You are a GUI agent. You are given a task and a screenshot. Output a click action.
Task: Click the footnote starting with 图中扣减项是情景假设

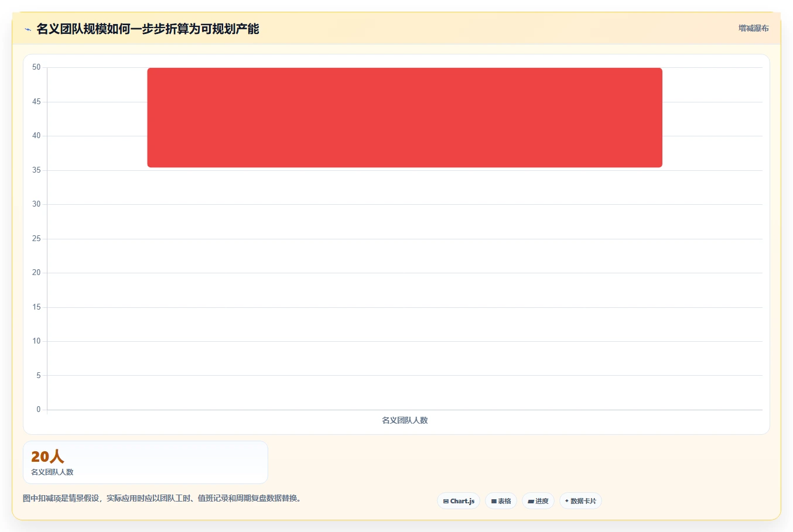pyautogui.click(x=162, y=499)
